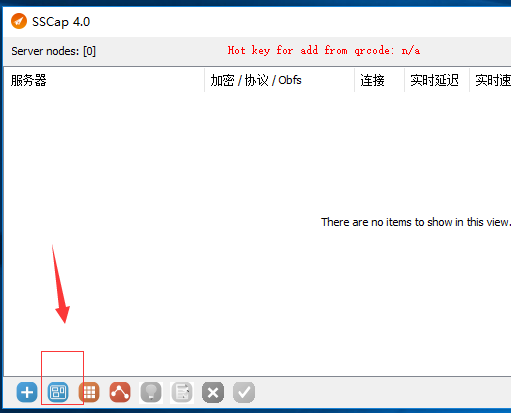Sort by the 加密 / 协议 / Obfs column

coord(279,80)
